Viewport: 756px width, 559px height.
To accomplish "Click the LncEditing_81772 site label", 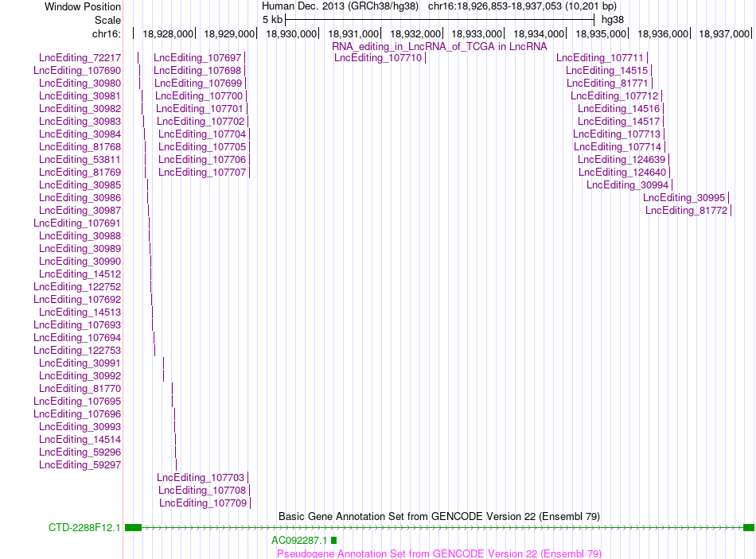I will [687, 211].
